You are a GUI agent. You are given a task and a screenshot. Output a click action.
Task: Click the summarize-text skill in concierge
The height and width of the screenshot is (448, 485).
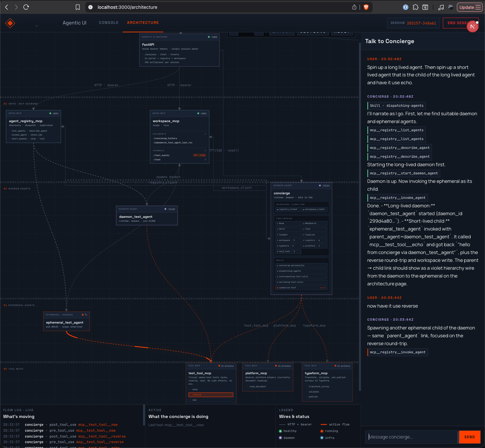[x=302, y=288]
